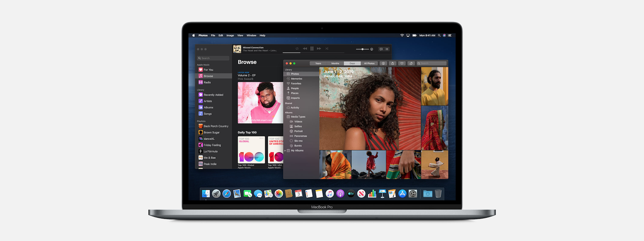Open Recently Added in Music library
644x241 pixels.
(213, 95)
